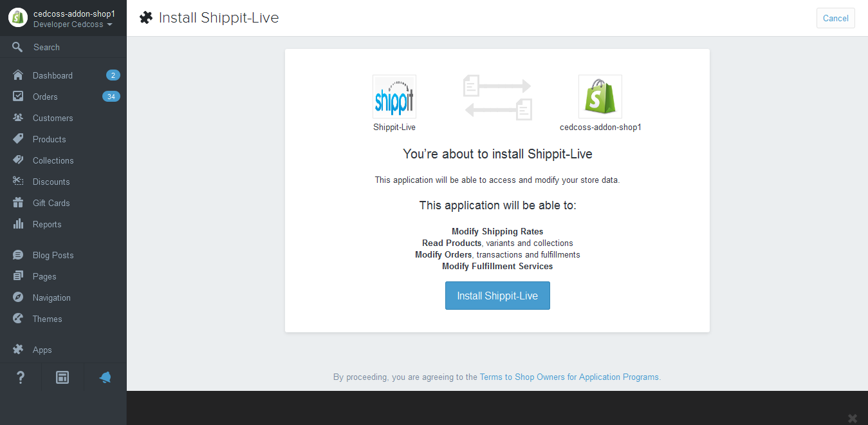868x425 pixels.
Task: Click the Blog Posts speech bubble icon
Action: click(x=18, y=255)
